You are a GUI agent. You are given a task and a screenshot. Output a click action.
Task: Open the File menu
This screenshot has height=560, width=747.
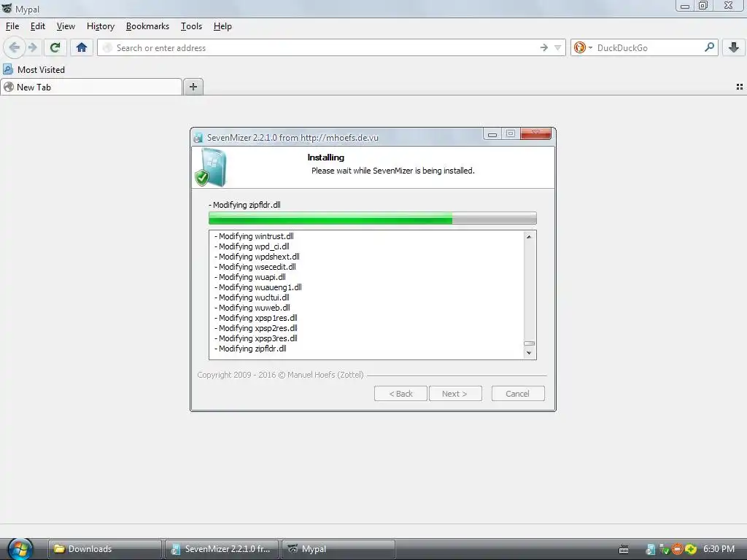coord(12,26)
